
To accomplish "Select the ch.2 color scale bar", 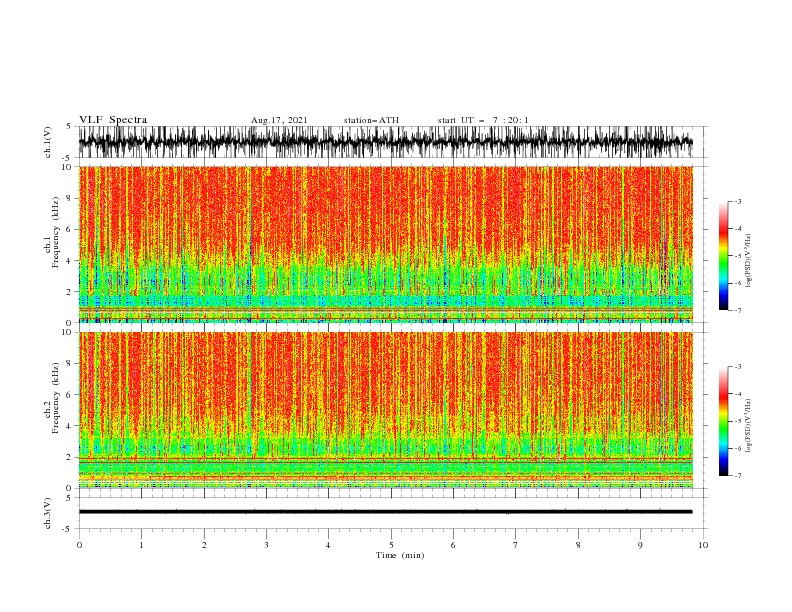I will 723,421.
